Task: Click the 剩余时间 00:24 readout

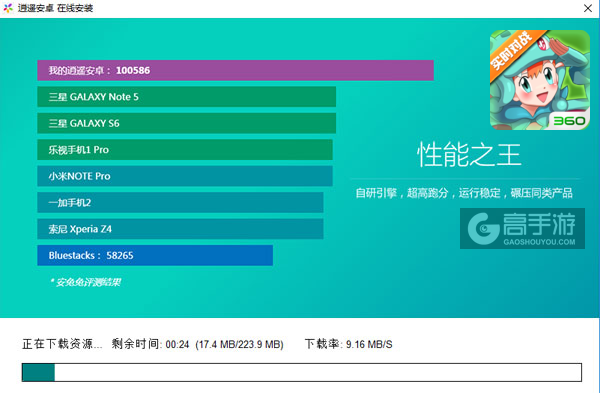Action: 150,344
